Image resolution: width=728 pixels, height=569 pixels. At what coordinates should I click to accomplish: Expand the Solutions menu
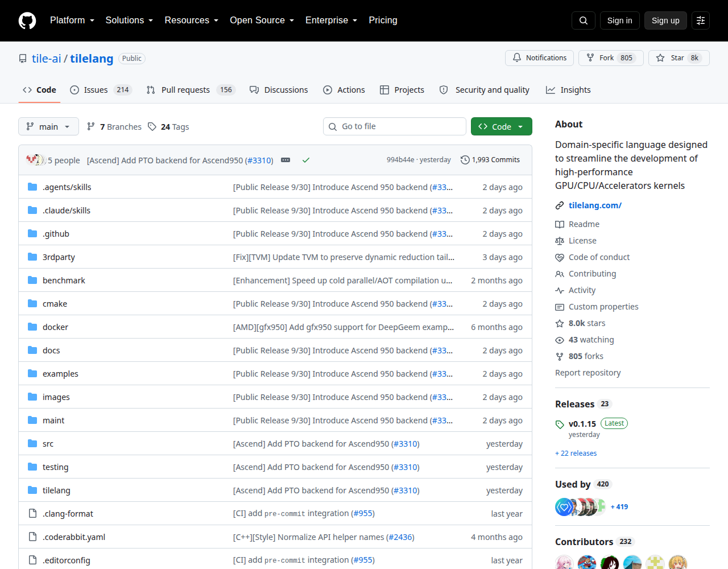(129, 20)
